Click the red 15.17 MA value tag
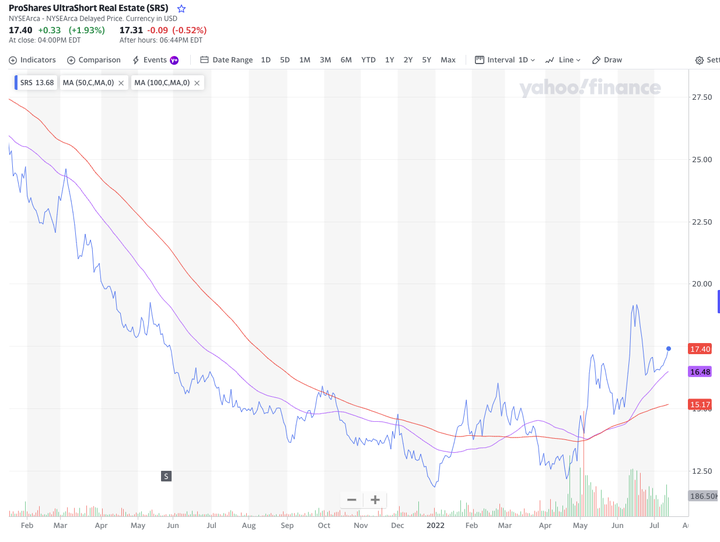The image size is (720, 542). point(700,405)
